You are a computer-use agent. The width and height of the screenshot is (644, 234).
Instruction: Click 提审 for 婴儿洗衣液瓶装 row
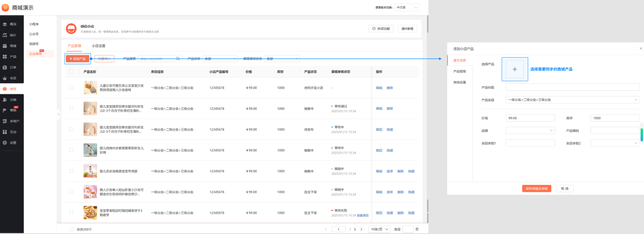(x=389, y=171)
